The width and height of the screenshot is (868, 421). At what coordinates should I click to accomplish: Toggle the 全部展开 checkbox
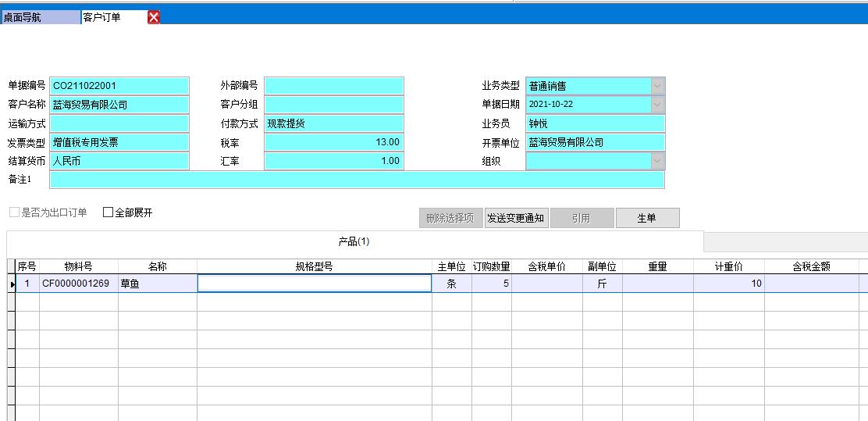pyautogui.click(x=108, y=213)
